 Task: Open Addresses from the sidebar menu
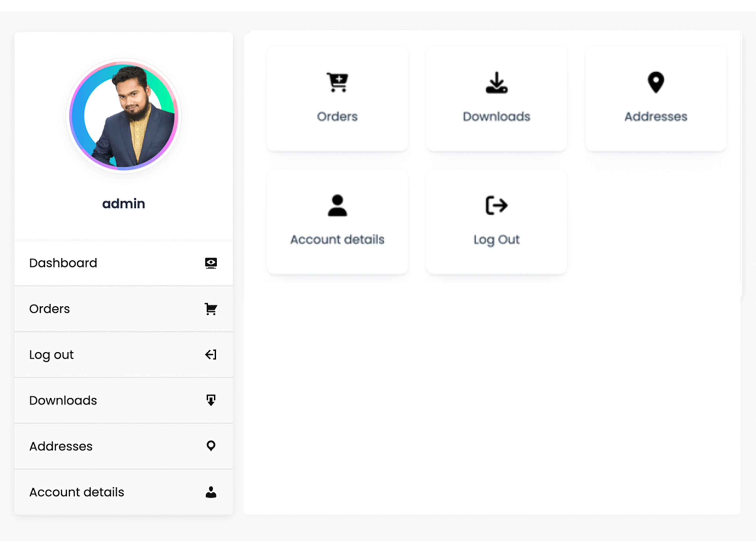tap(61, 446)
